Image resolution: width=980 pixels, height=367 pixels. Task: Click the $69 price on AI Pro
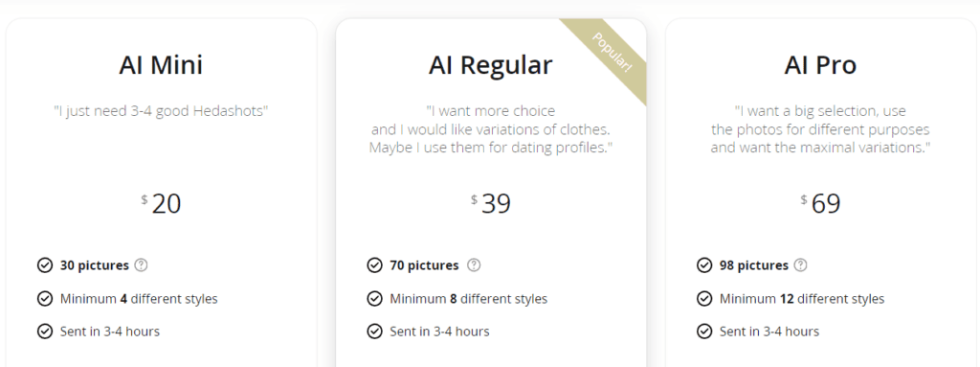tap(820, 203)
